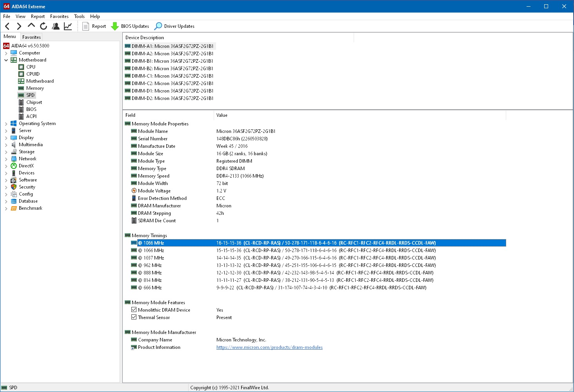Viewport: 574px width, 392px height.
Task: Click the Database icon in tree
Action: (14, 201)
